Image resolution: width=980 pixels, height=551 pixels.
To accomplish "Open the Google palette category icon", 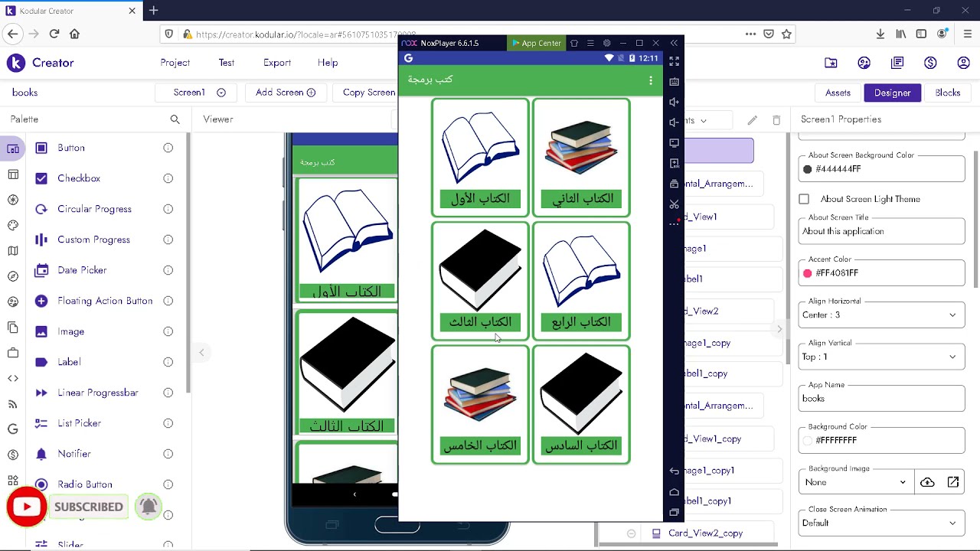I will coord(13,429).
